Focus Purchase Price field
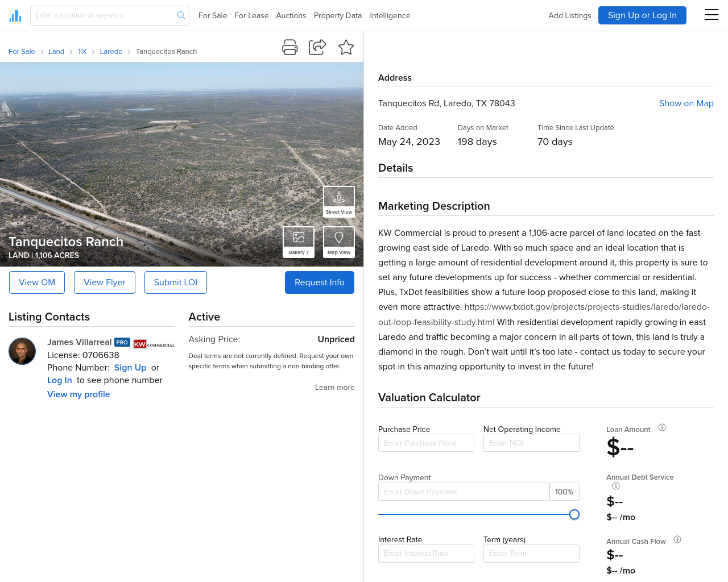Viewport: 728px width, 582px height. tap(426, 443)
